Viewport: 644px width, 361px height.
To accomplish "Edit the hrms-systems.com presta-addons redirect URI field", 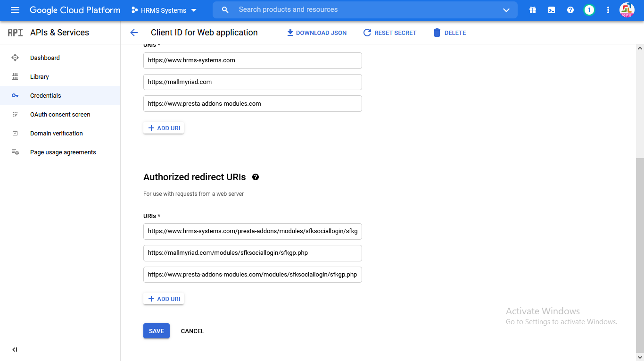I will (x=253, y=231).
